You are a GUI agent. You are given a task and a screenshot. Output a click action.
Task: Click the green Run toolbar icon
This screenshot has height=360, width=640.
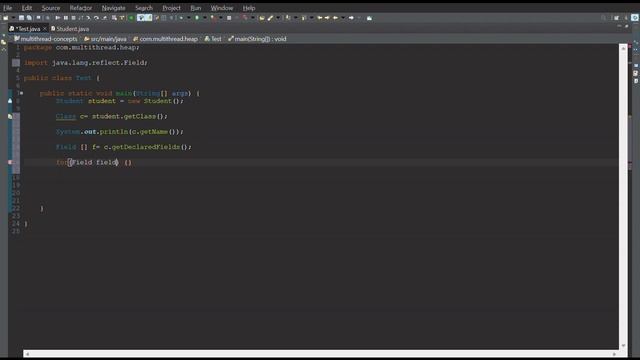[x=197, y=18]
